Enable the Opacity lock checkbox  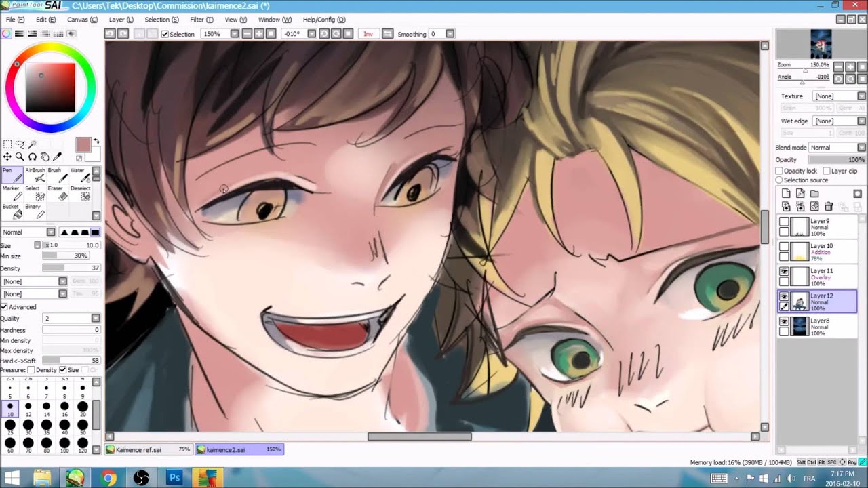point(779,171)
